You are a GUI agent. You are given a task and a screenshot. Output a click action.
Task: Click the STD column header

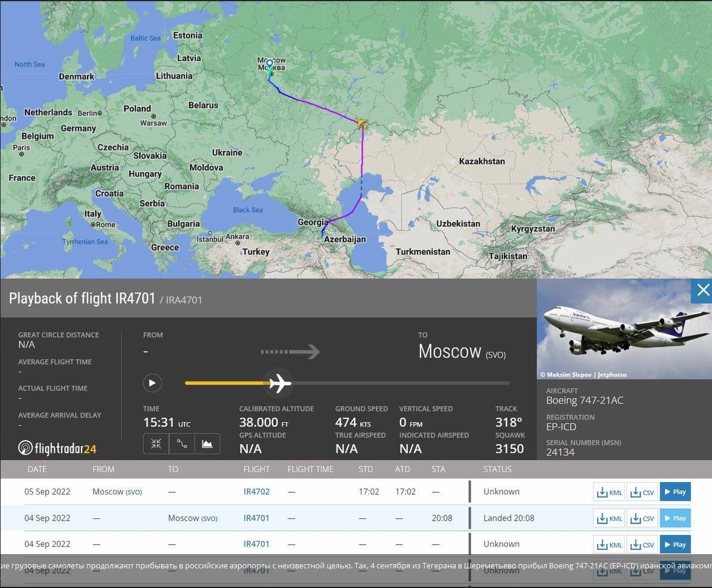pos(366,469)
